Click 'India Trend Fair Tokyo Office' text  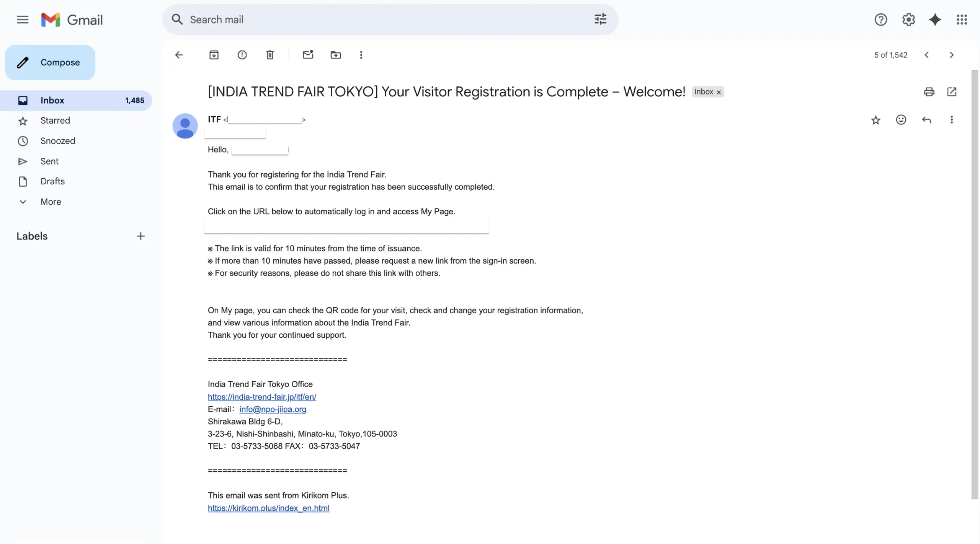(260, 384)
